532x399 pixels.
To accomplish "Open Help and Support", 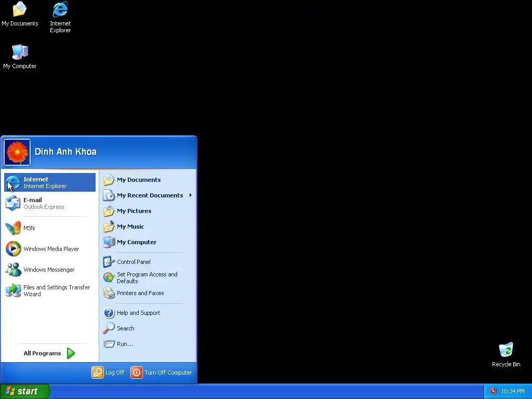I will click(x=148, y=313).
